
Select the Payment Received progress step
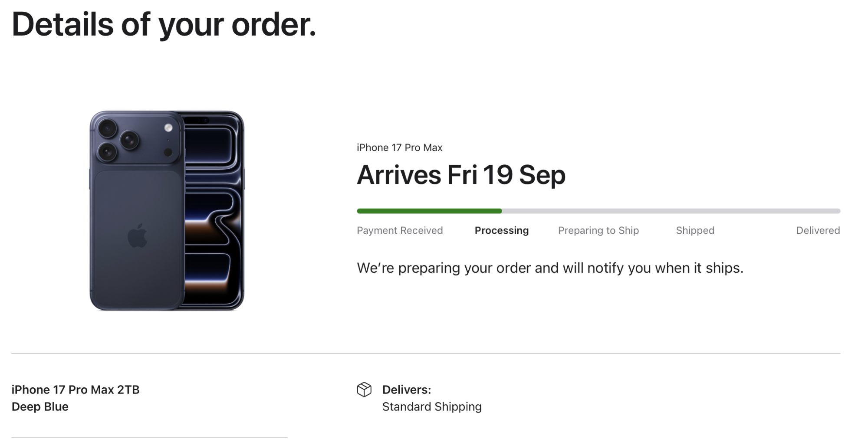(400, 230)
